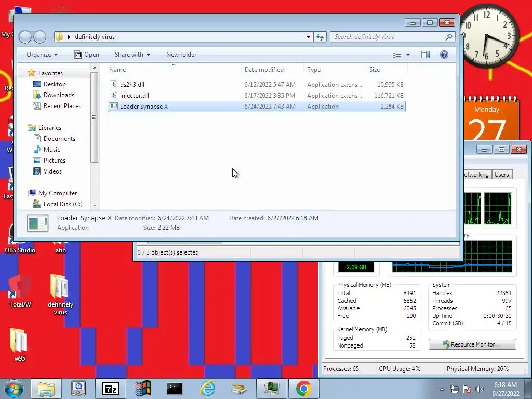Select the injector.dll file icon

(114, 96)
